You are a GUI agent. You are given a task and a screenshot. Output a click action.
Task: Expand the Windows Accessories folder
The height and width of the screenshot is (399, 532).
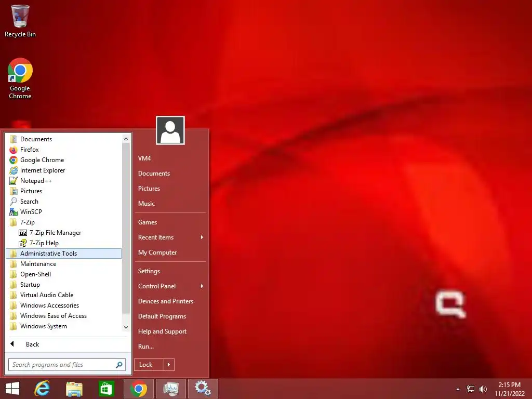(x=63, y=305)
